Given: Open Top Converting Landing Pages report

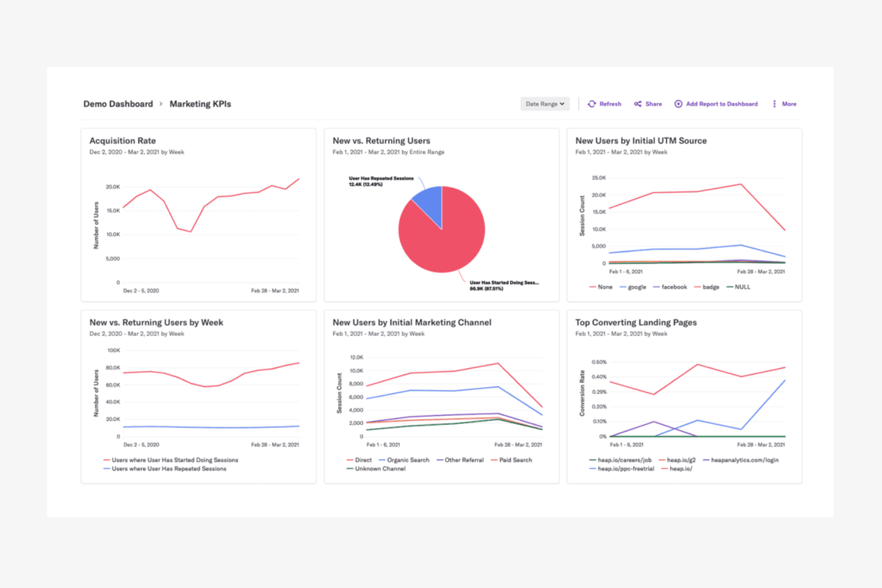Looking at the screenshot, I should [636, 322].
